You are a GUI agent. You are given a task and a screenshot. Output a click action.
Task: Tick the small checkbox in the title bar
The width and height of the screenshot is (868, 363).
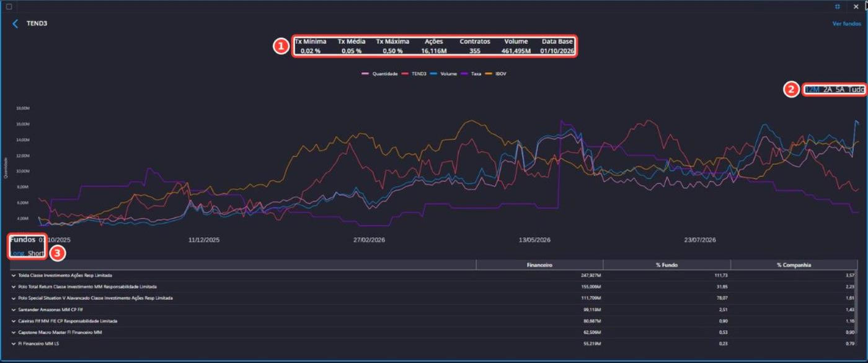click(x=9, y=6)
